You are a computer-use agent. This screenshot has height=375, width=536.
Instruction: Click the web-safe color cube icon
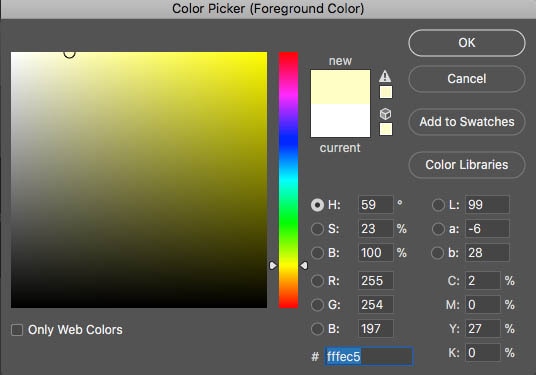pyautogui.click(x=385, y=114)
